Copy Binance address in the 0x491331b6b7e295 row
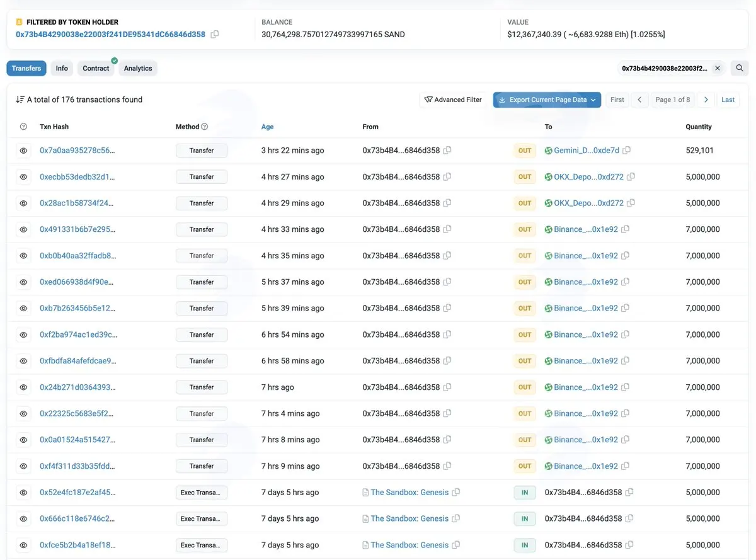 coord(626,229)
